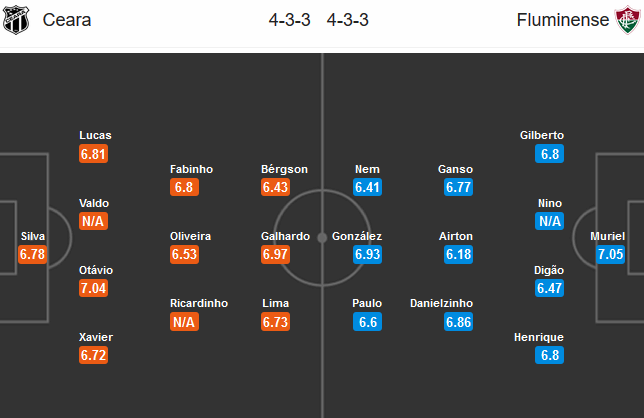644x418 pixels.
Task: Click Ceara's 4-3-3 formation text
Action: tap(290, 20)
